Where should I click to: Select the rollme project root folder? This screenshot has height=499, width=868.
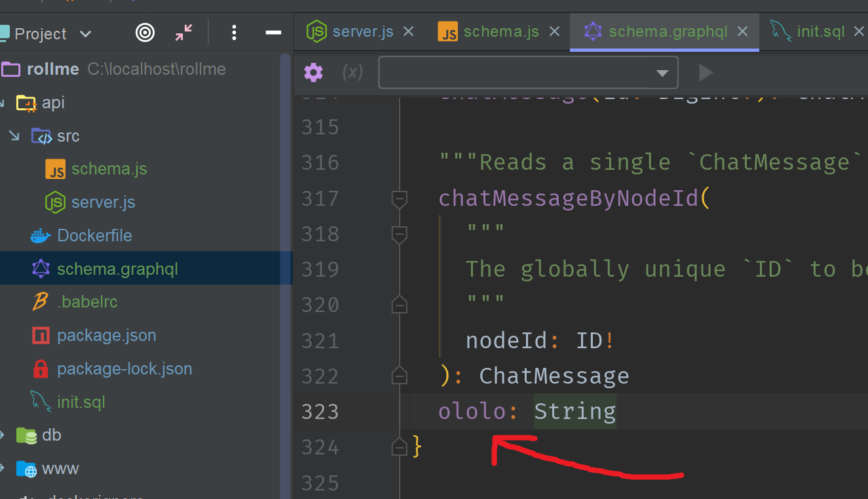tap(53, 69)
